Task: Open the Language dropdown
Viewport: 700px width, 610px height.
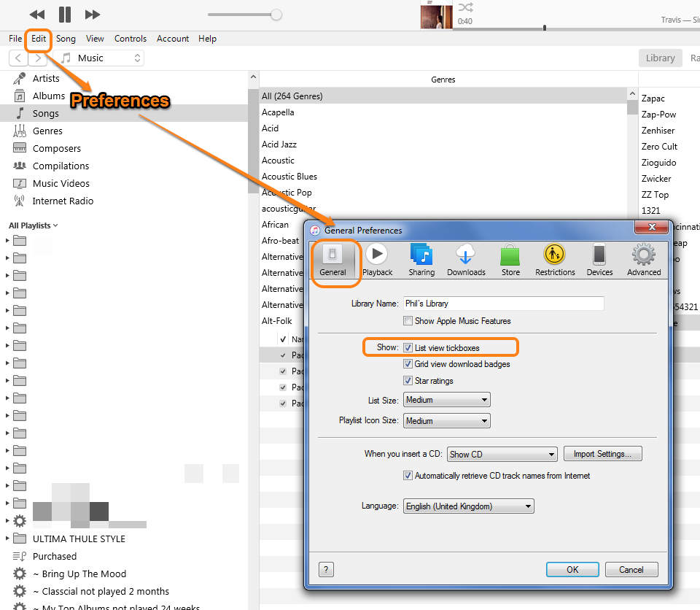Action: [x=468, y=506]
